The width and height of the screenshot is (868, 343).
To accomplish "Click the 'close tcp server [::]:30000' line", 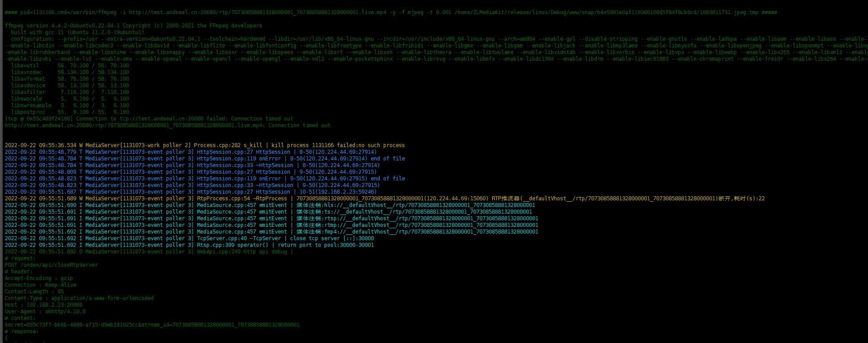I will tap(189, 238).
